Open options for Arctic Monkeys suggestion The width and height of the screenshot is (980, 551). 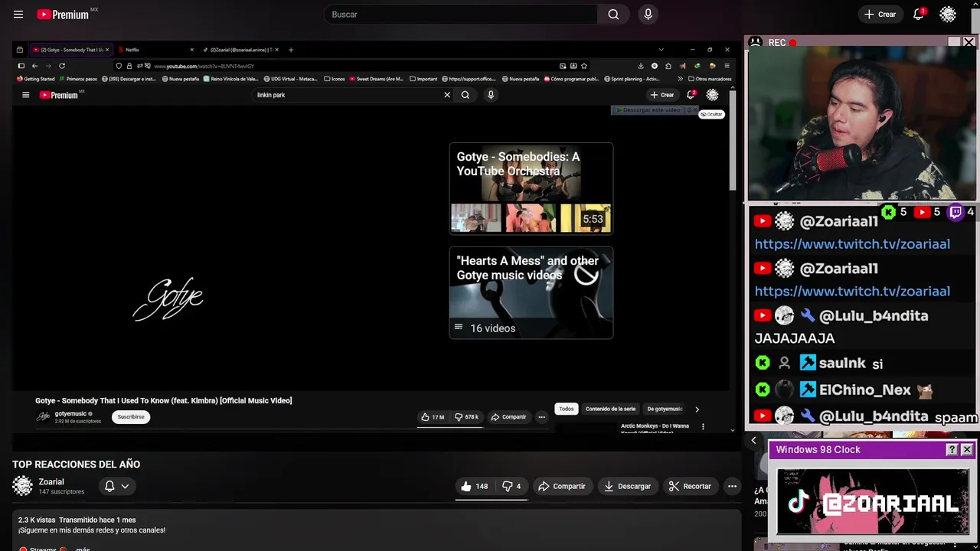coord(703,426)
